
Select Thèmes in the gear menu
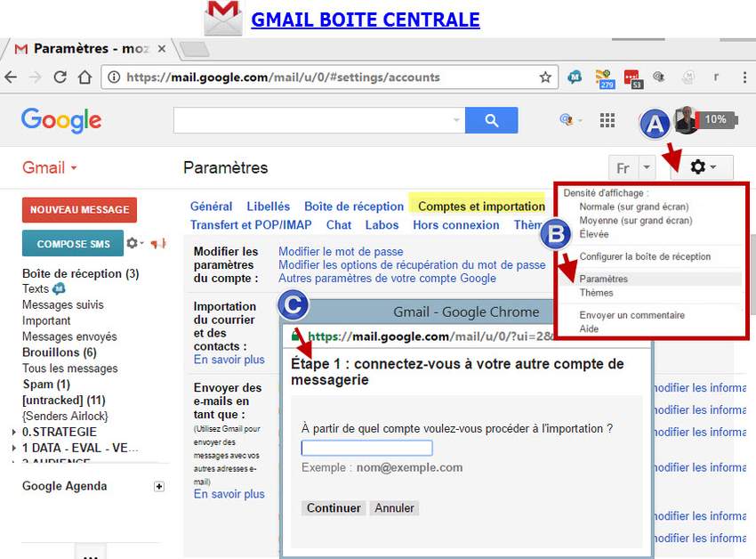click(x=597, y=293)
